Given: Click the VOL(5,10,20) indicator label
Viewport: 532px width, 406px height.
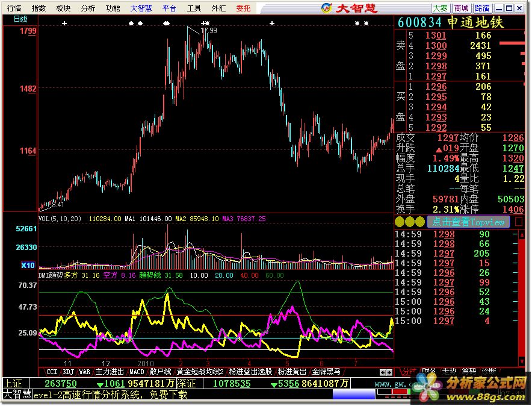Looking at the screenshot, I should pyautogui.click(x=60, y=219).
